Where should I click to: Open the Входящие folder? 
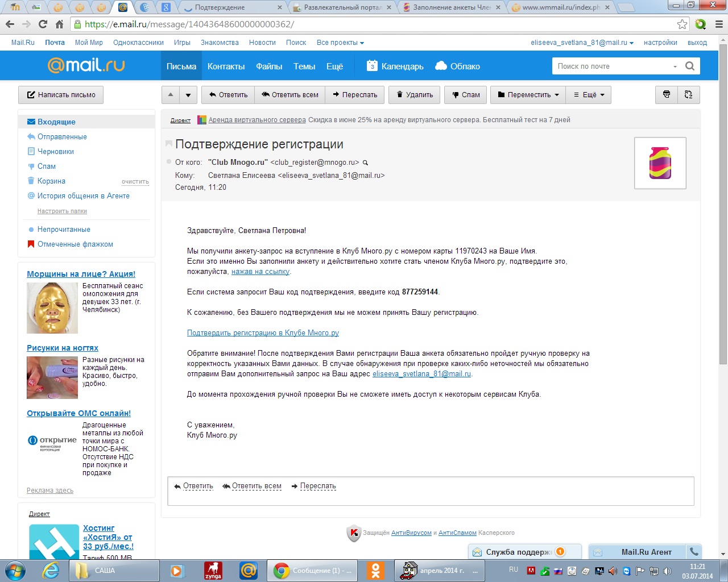coord(56,122)
